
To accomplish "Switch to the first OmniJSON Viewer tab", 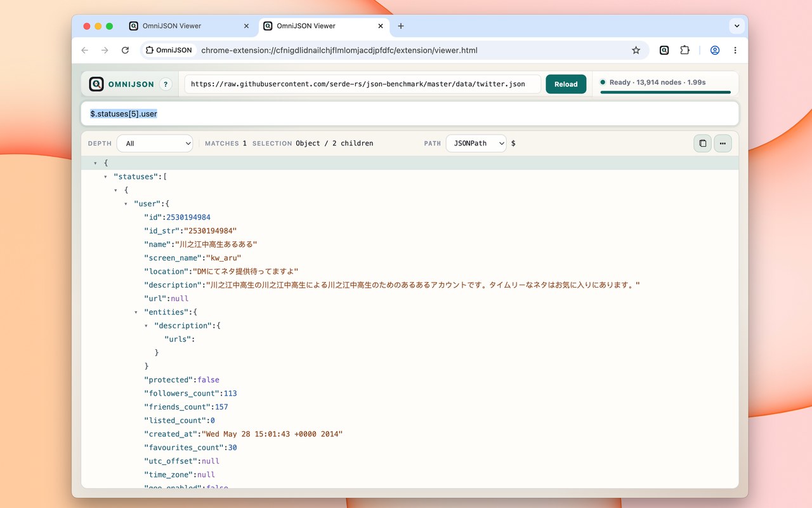I will coord(190,26).
